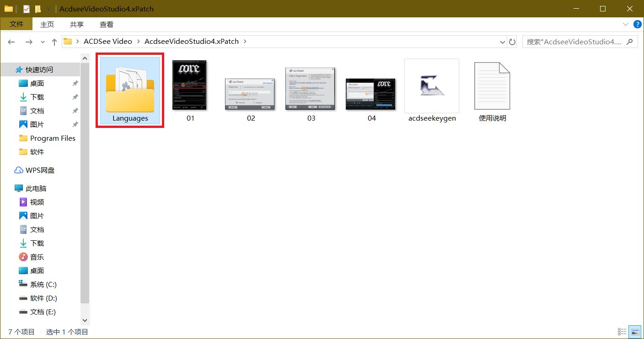Screen dimensions: 644x339
Task: Unpin 桌面 from quick access
Action: pyautogui.click(x=75, y=83)
